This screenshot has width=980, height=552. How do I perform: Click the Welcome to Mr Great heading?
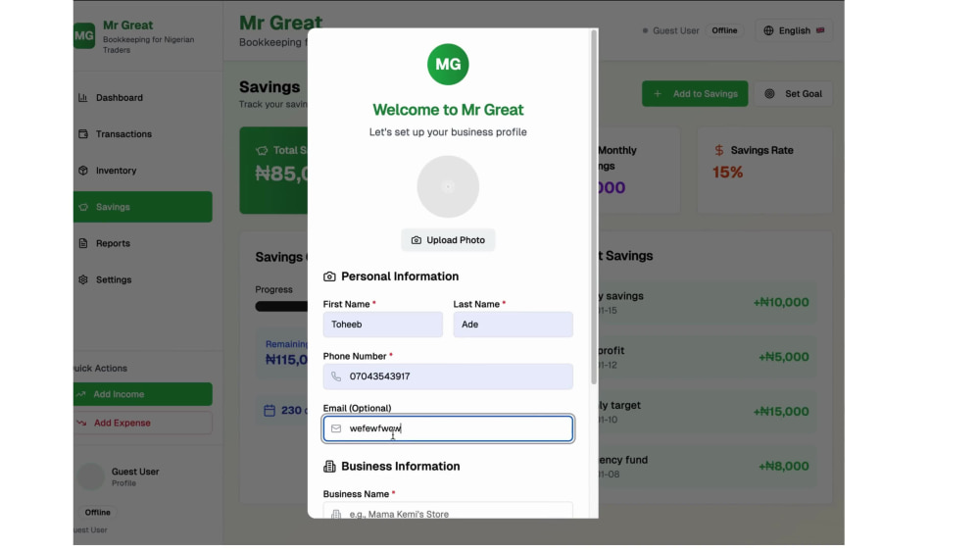tap(448, 110)
